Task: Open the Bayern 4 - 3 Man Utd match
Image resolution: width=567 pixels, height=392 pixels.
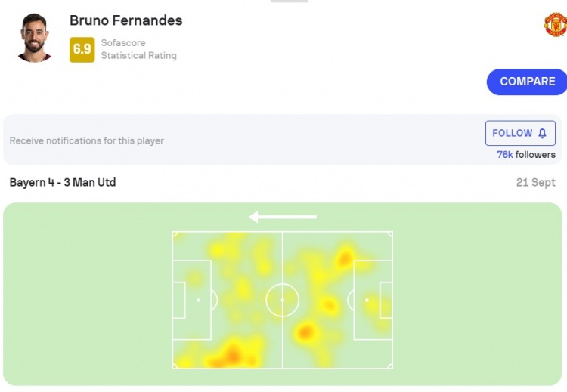Action: [x=63, y=182]
